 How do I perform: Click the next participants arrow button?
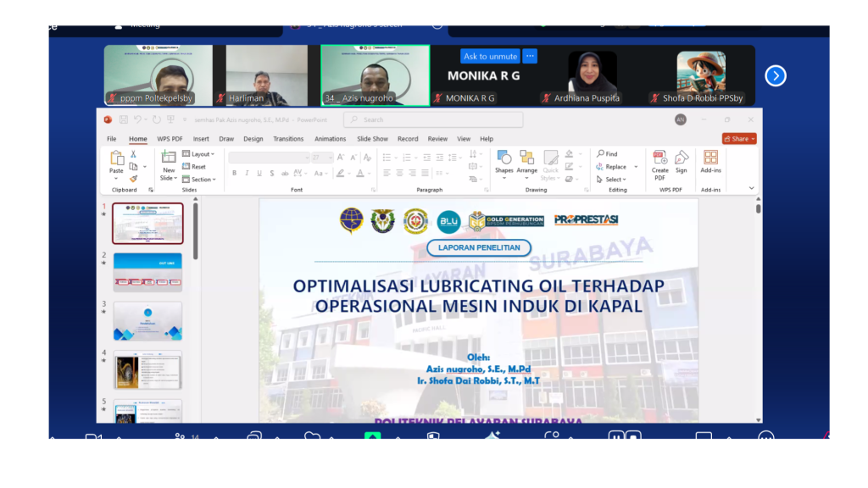click(x=775, y=76)
